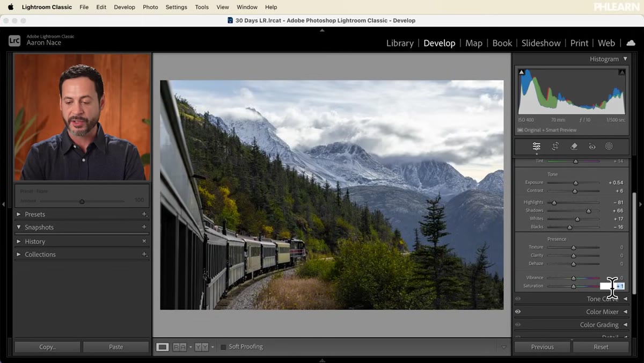Expand the History panel
The image size is (644, 363).
pos(19,241)
